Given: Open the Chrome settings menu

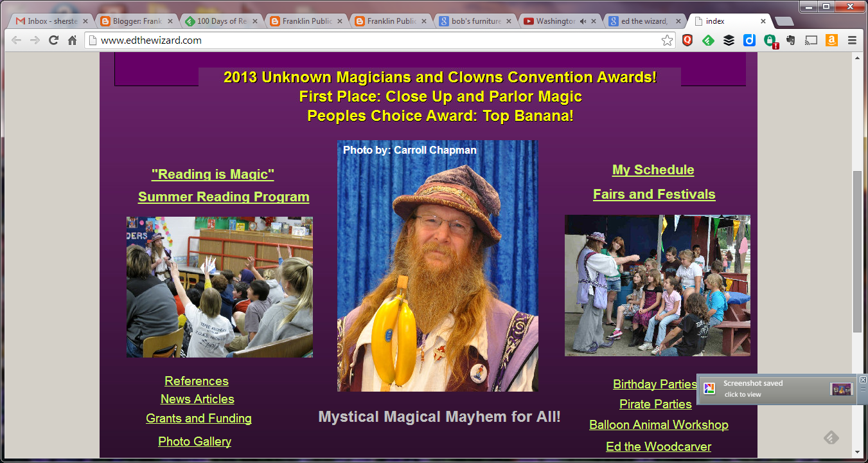Looking at the screenshot, I should 853,40.
